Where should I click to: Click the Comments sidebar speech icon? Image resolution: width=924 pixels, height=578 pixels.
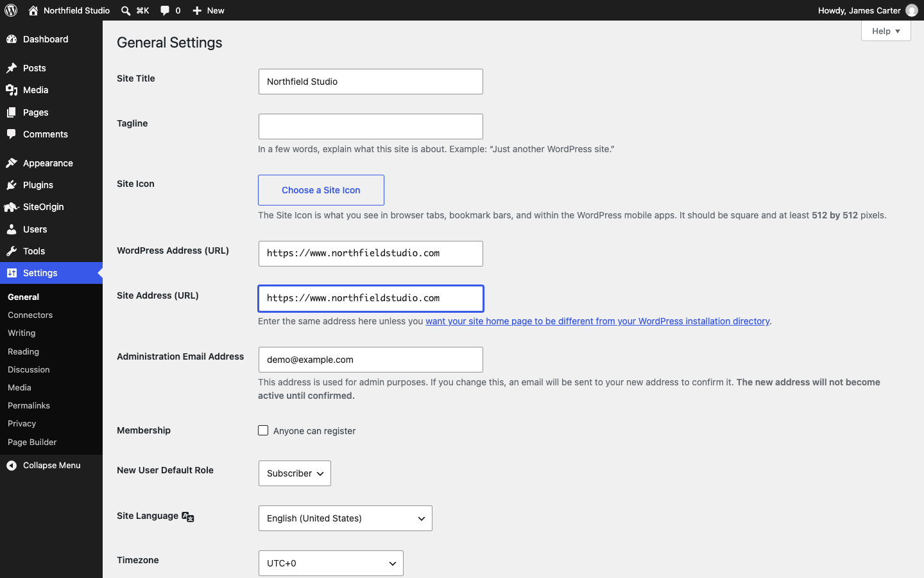12,134
